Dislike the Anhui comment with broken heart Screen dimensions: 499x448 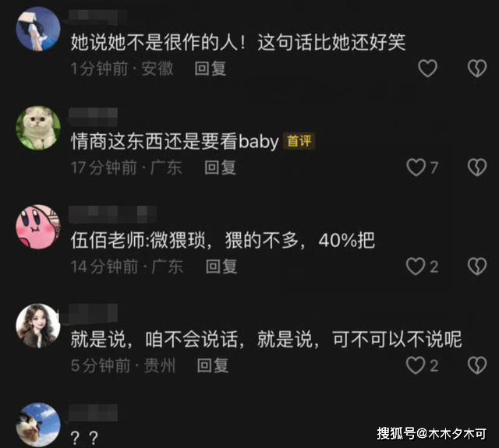coord(477,69)
